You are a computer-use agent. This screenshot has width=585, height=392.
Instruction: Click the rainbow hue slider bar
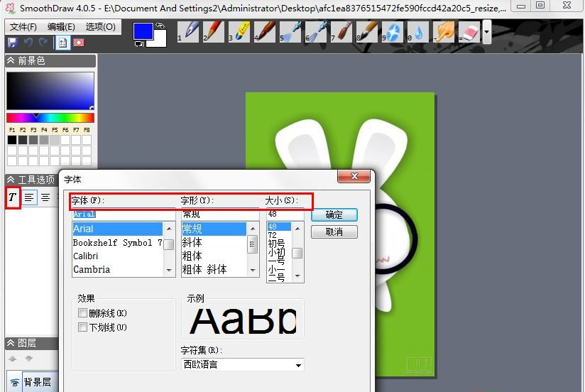tap(50, 118)
